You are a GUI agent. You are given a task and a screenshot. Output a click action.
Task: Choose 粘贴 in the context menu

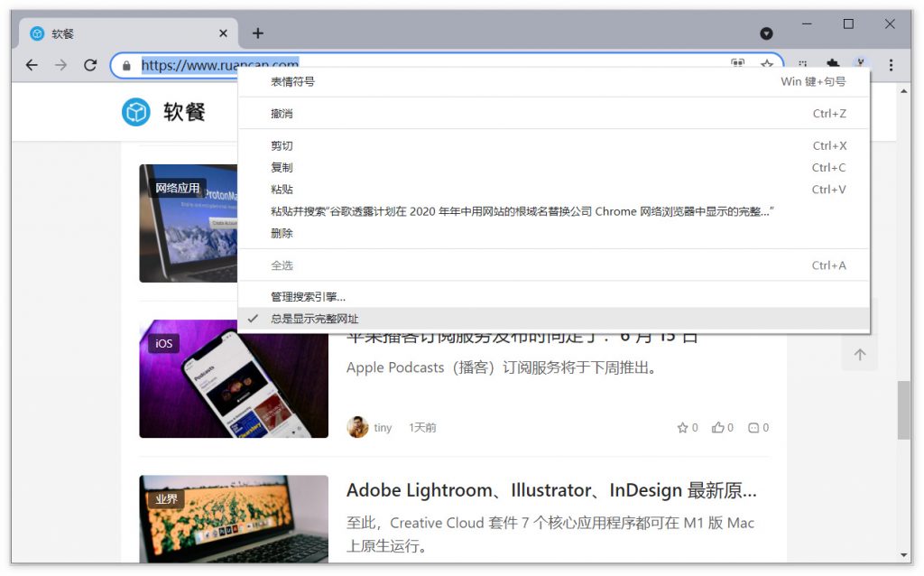282,190
